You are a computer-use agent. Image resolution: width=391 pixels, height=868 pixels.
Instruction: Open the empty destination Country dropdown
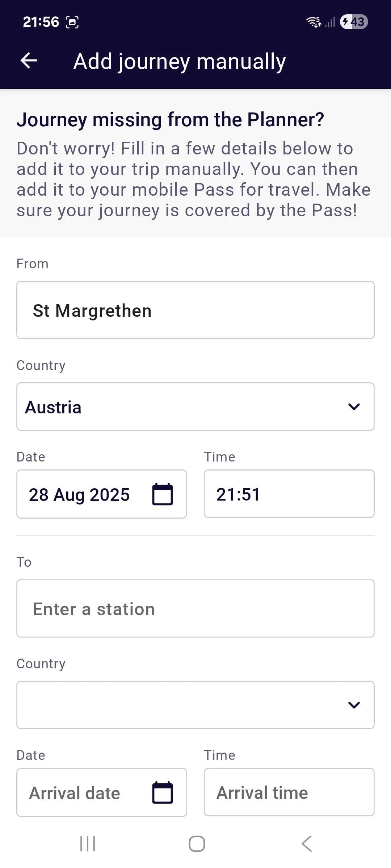click(195, 705)
